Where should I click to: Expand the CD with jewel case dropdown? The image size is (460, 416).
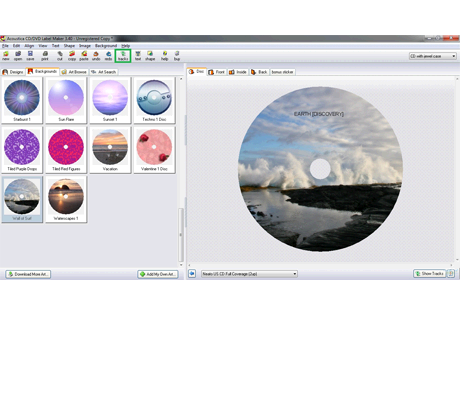click(x=433, y=56)
